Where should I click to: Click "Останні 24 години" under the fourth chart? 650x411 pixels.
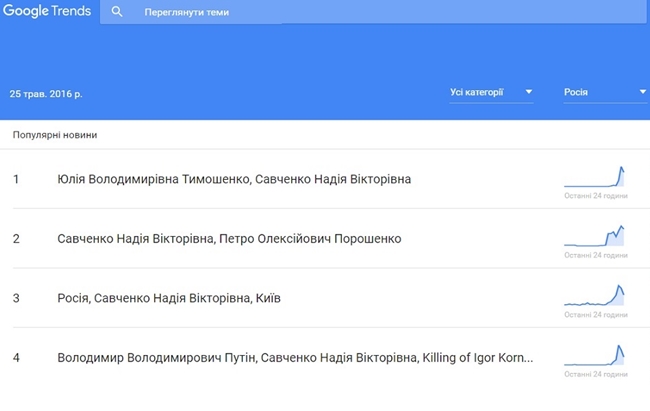595,374
